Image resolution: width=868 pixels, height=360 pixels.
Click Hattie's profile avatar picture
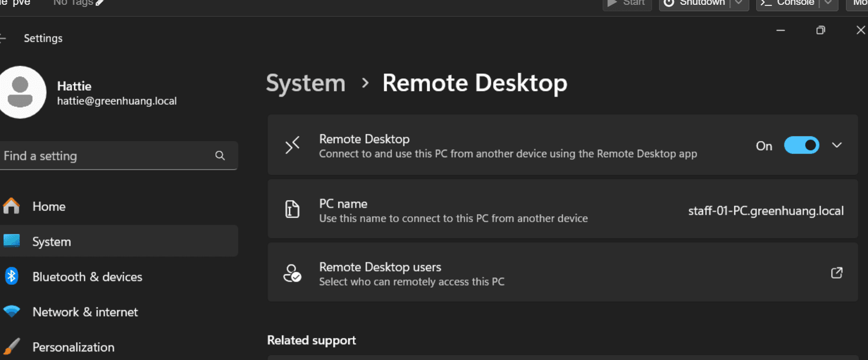(x=20, y=92)
